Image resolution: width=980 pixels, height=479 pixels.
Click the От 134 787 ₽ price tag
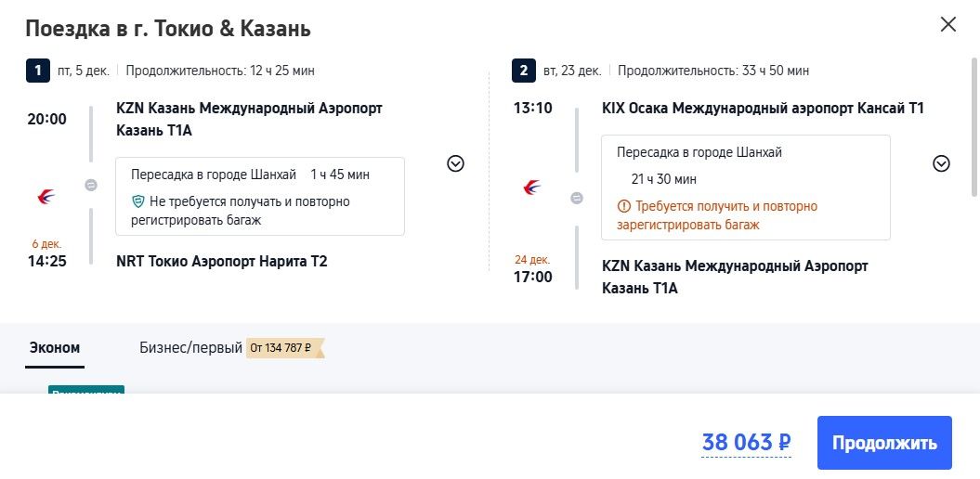click(x=285, y=348)
